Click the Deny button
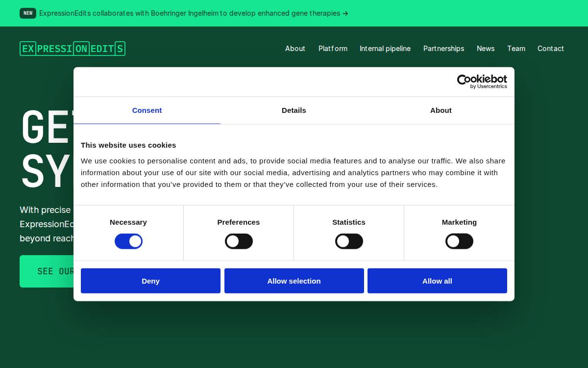Screen dimensions: 588x368 tap(150, 281)
